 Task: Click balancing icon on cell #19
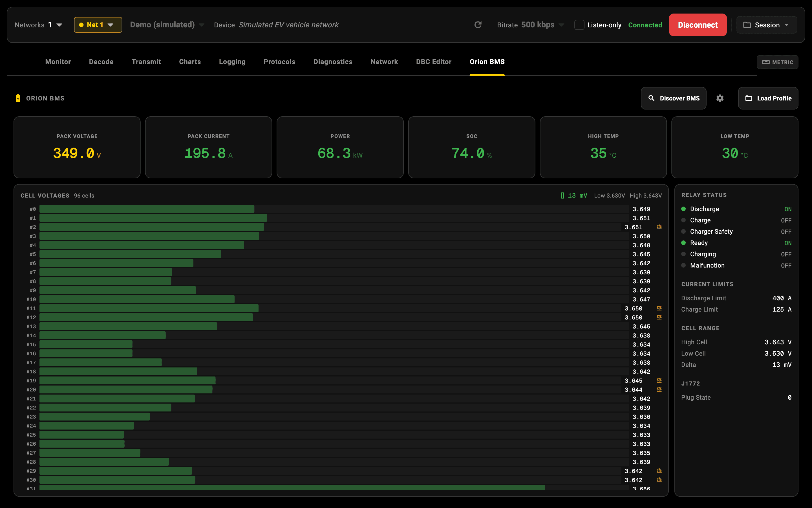659,381
